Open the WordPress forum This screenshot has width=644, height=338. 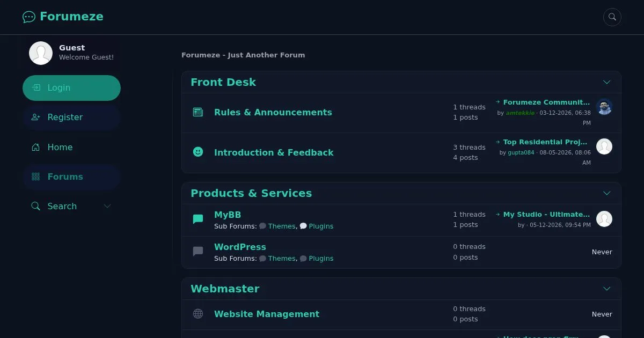pyautogui.click(x=240, y=247)
